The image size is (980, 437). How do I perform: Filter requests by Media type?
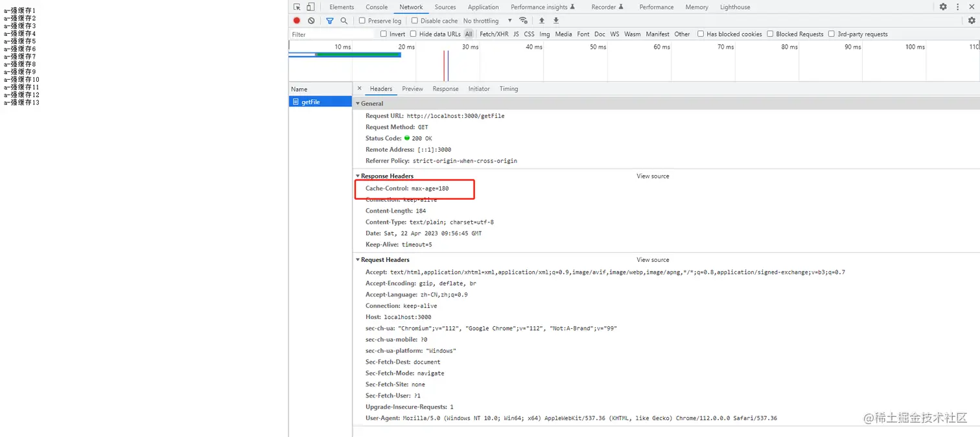(x=563, y=34)
